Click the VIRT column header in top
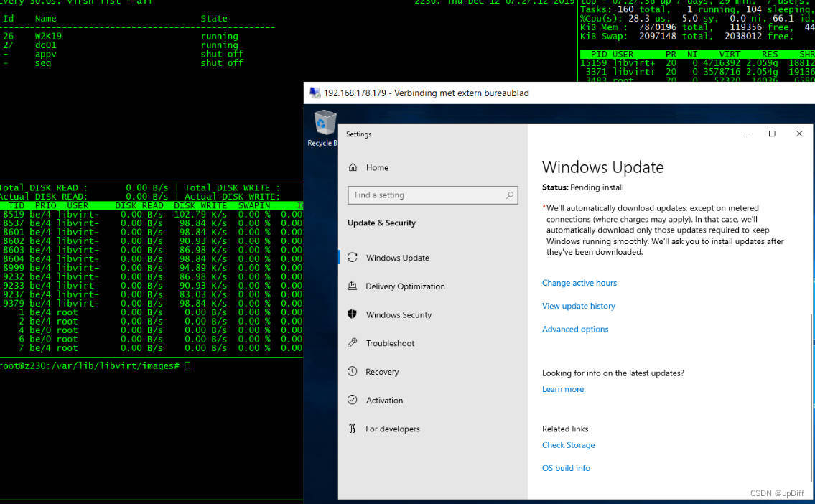The image size is (815, 504). (730, 54)
